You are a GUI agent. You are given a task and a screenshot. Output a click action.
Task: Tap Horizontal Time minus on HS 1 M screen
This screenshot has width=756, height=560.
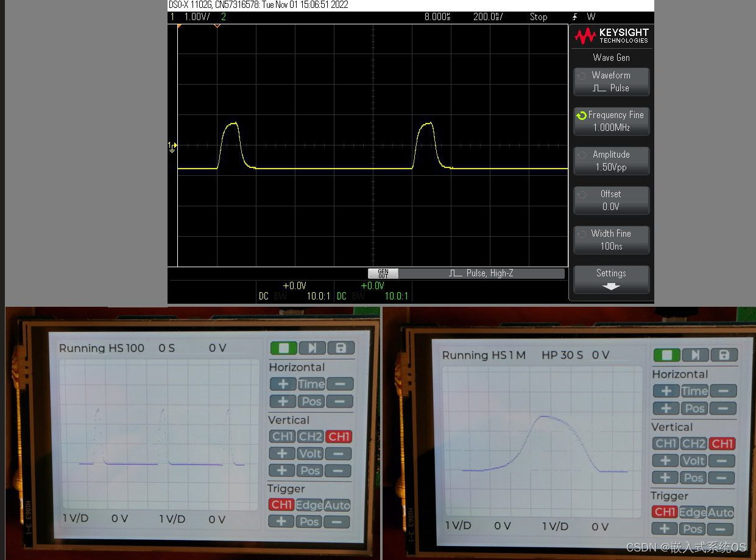(x=724, y=391)
